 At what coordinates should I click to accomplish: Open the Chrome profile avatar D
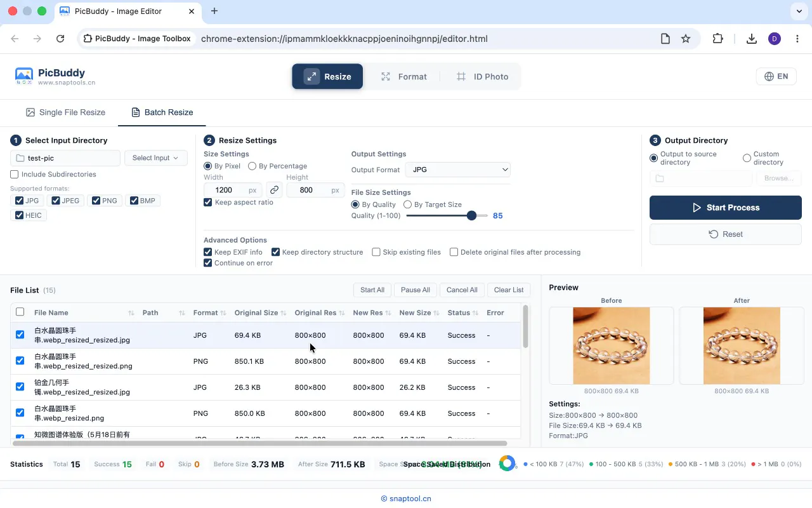(x=774, y=39)
